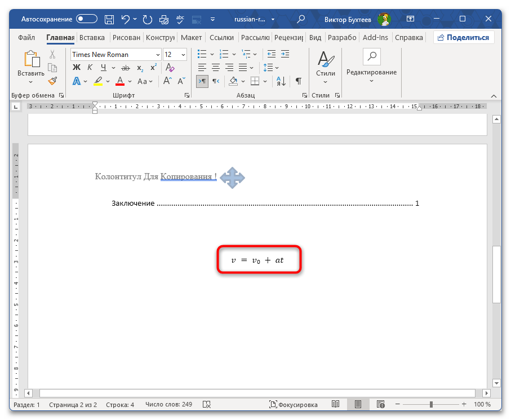Toggle strikethrough formatting
This screenshot has height=420, width=511.
[x=126, y=68]
